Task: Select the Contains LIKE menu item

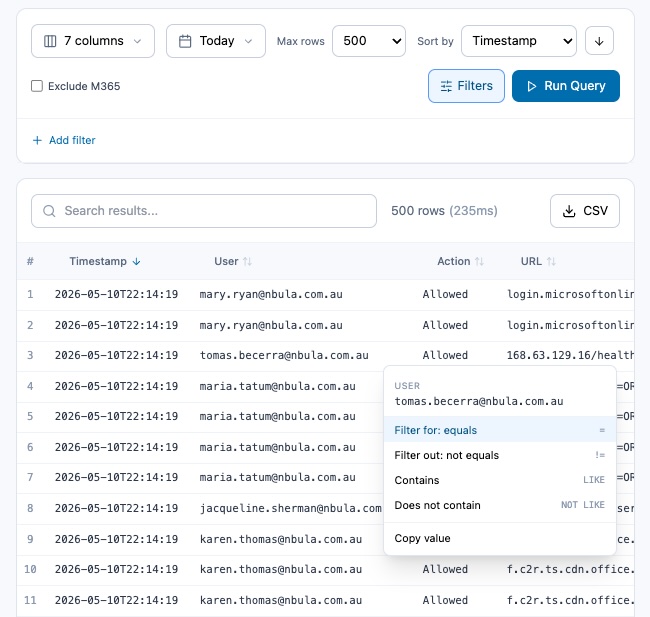Action: [x=500, y=480]
